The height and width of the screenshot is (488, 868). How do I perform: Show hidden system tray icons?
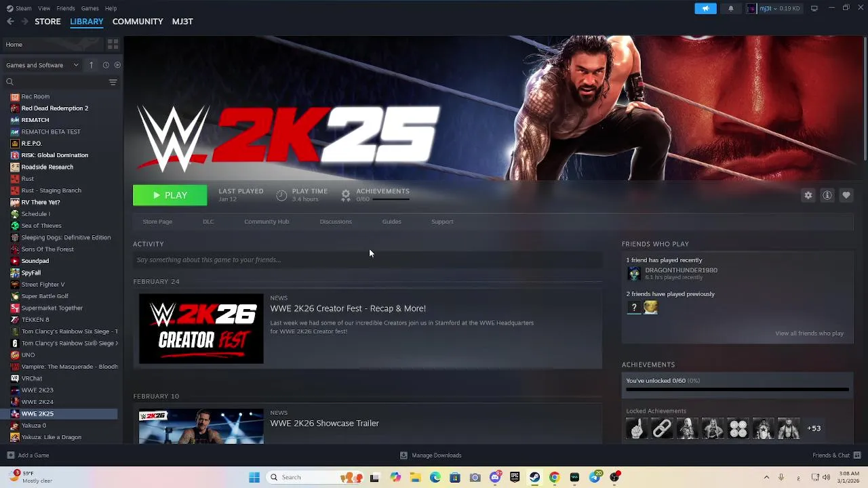(766, 477)
